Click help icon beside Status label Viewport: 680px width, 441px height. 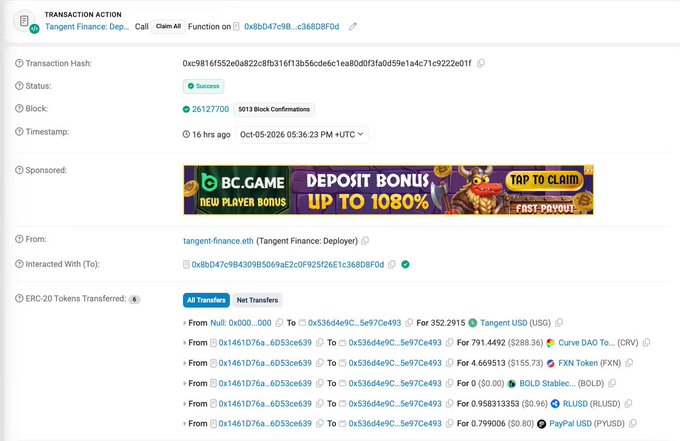19,86
